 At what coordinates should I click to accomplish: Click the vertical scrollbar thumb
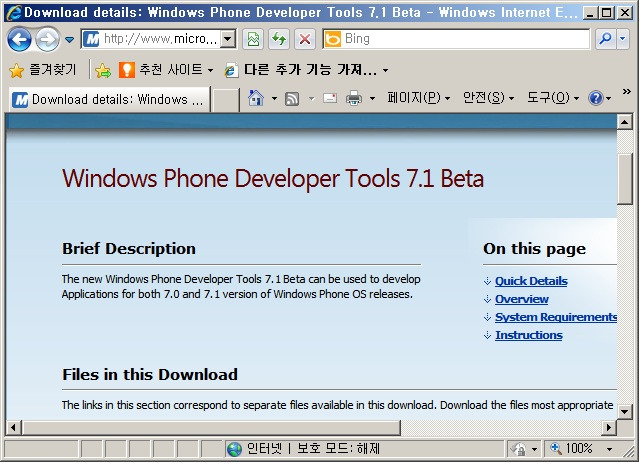click(624, 179)
